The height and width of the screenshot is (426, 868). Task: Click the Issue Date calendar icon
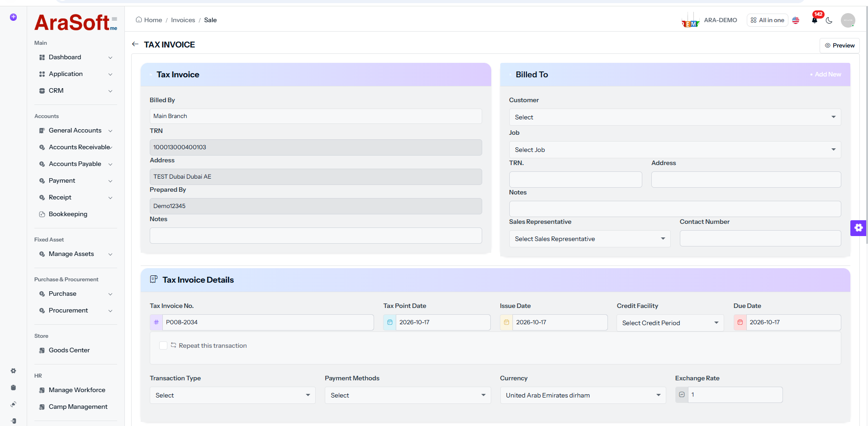click(x=506, y=322)
